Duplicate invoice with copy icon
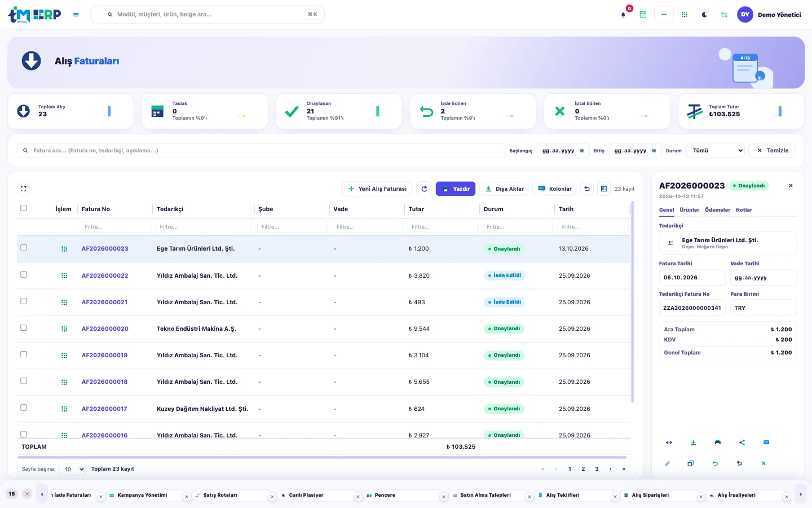Screen dimensions: 812x508 691,463
